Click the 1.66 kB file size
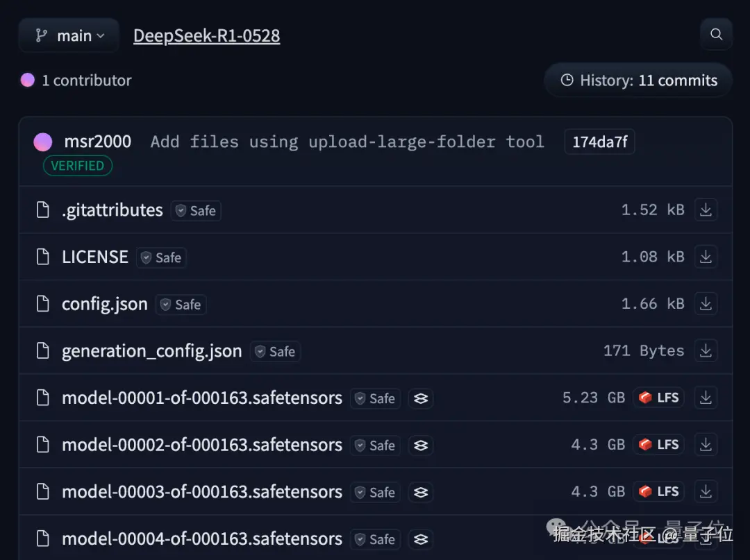 653,303
